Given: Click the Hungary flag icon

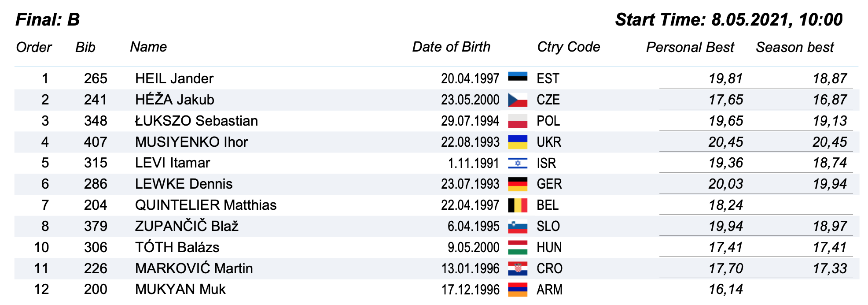Looking at the screenshot, I should [518, 247].
